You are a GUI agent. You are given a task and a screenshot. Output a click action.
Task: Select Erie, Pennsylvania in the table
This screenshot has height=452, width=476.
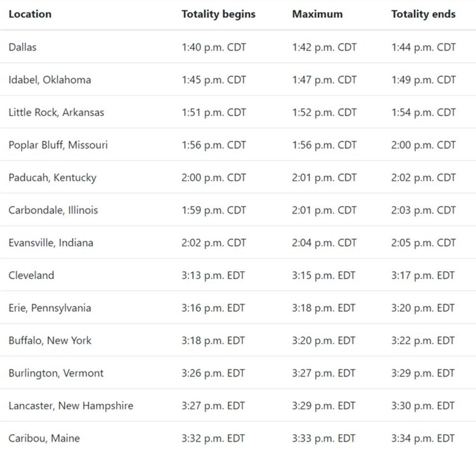[50, 308]
